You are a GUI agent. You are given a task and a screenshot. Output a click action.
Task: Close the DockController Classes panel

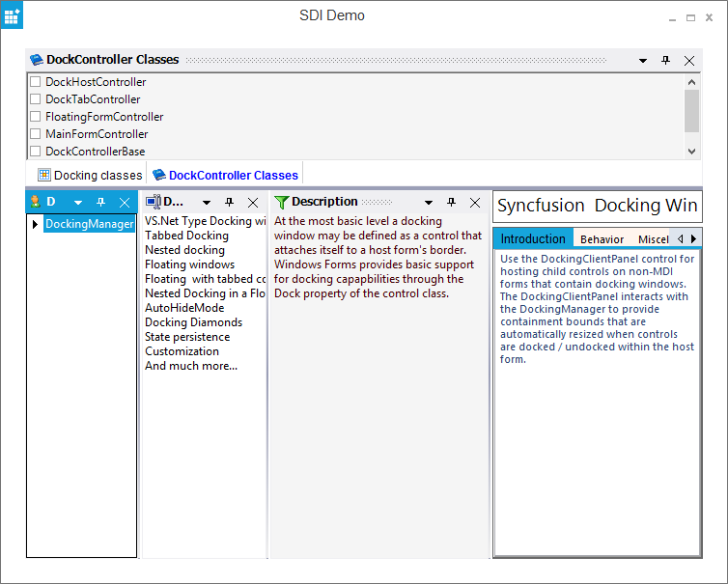pyautogui.click(x=689, y=60)
